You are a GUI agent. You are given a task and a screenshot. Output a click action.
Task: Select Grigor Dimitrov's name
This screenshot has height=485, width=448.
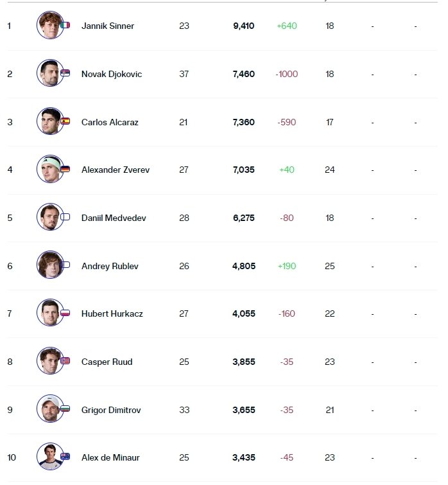(x=111, y=410)
